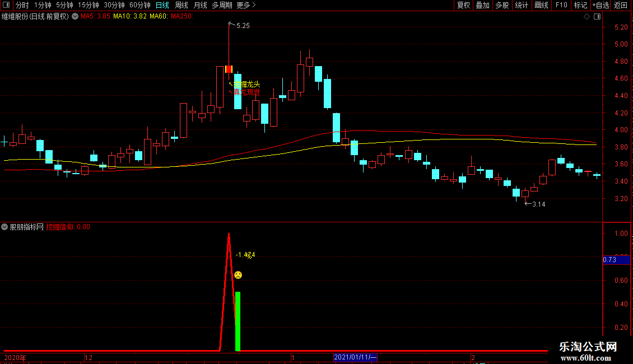Viewport: 633px width, 364px height.
Task: Click the MA5: 3.85 indicator label
Action: point(95,16)
